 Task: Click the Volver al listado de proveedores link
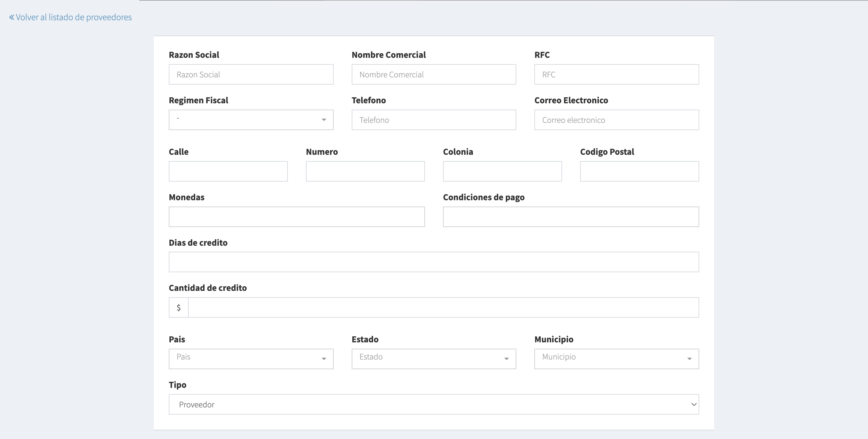click(x=71, y=17)
